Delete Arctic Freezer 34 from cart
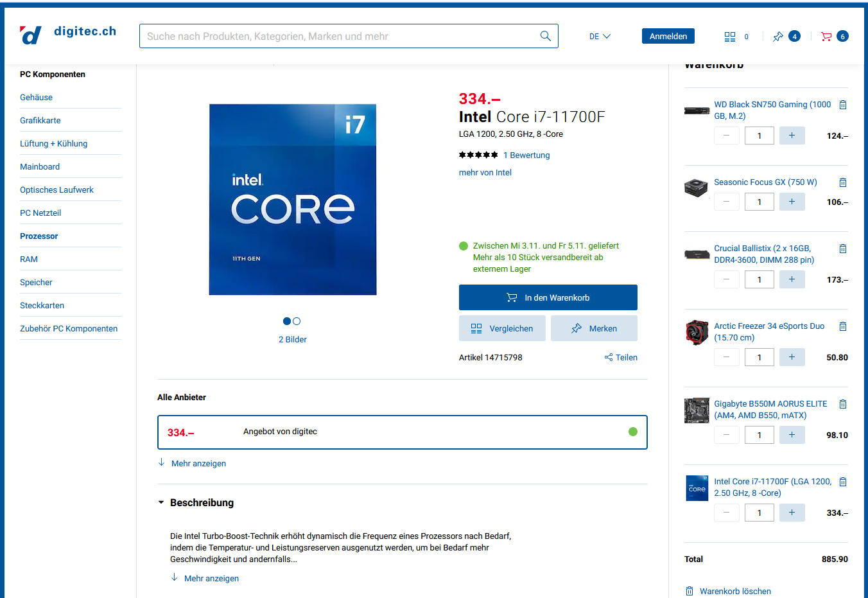Viewport: 868px width, 598px height. 843,326
